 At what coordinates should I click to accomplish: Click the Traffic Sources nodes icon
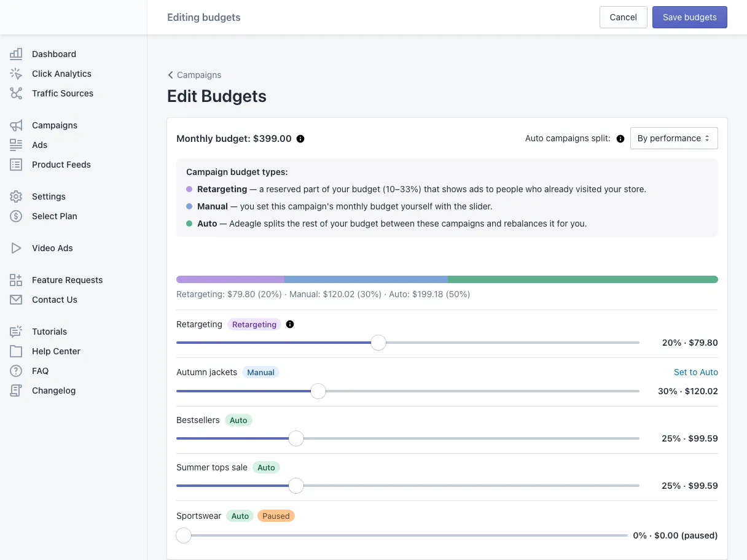(16, 93)
